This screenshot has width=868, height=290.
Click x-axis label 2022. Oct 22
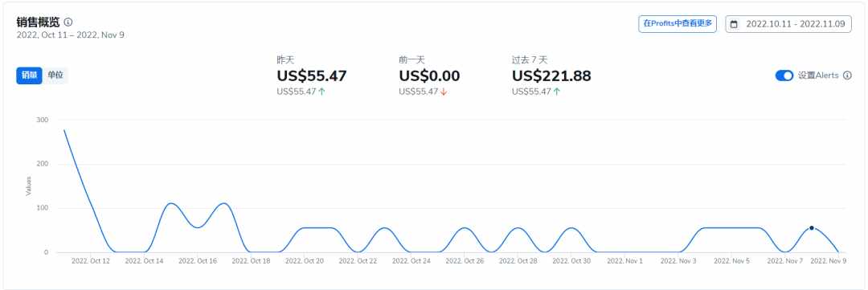click(x=358, y=260)
